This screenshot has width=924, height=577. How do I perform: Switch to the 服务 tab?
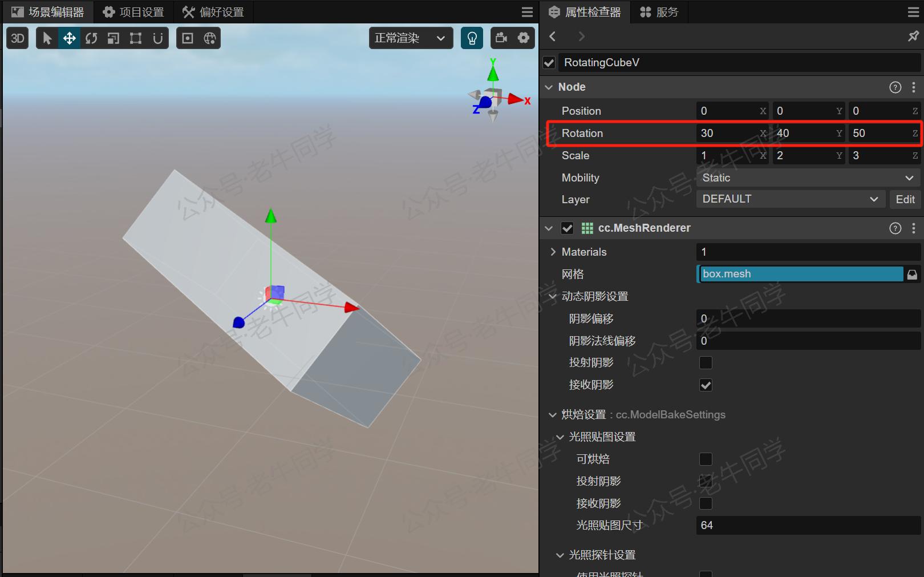tap(659, 12)
